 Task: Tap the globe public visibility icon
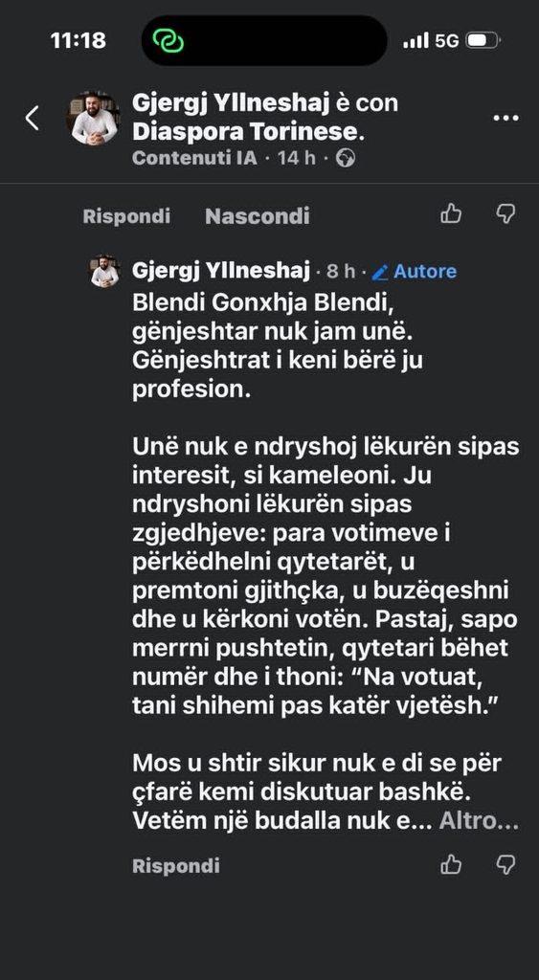pos(346,158)
